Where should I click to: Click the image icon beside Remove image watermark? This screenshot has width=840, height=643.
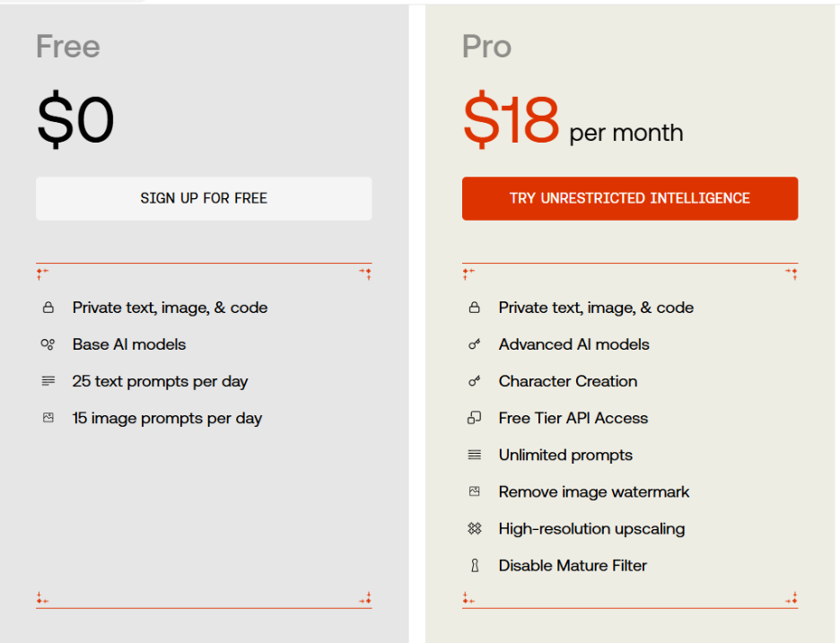click(474, 491)
